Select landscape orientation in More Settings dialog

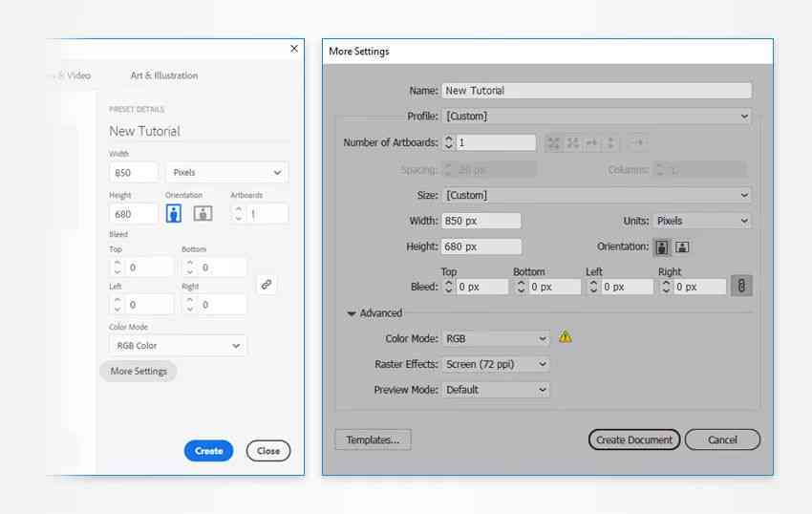click(x=682, y=247)
